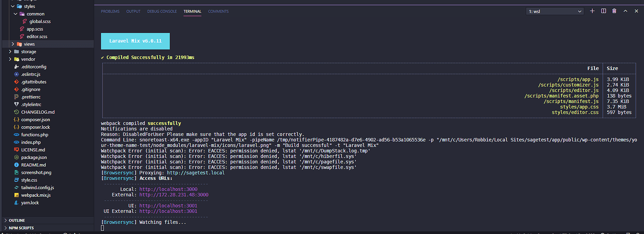Create a new terminal with plus icon
This screenshot has height=234, width=644.
pyautogui.click(x=592, y=11)
